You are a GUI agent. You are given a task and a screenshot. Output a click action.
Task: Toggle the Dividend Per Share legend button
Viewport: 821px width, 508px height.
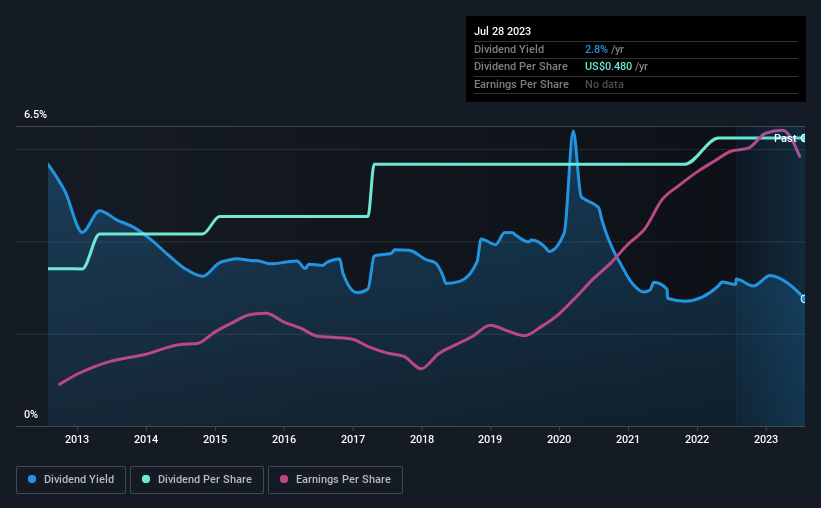point(197,480)
